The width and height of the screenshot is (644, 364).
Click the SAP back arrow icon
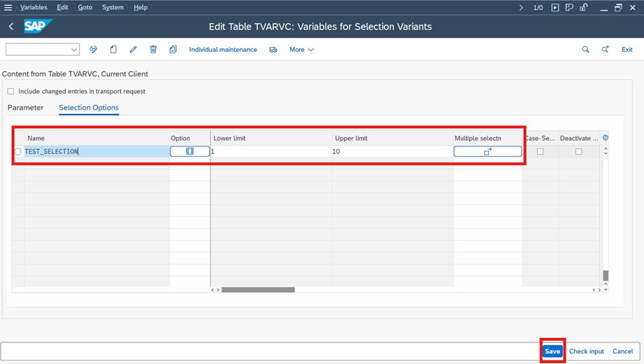(x=11, y=27)
